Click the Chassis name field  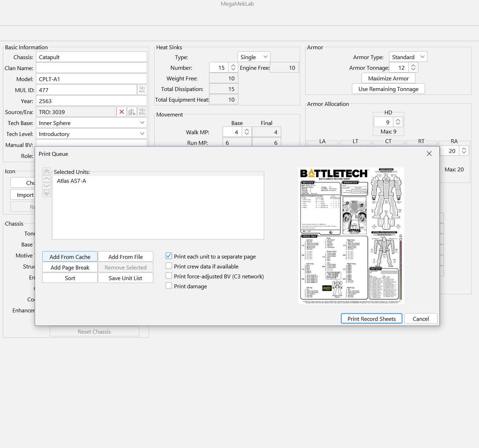[x=91, y=57]
